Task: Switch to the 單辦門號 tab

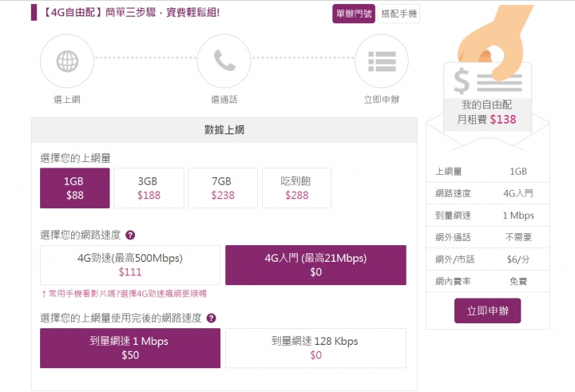Action: pyautogui.click(x=354, y=14)
